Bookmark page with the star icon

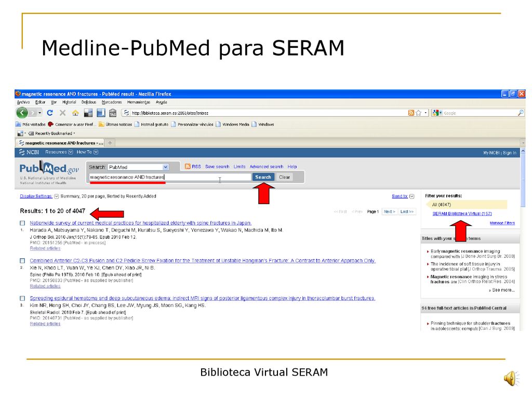(418, 113)
